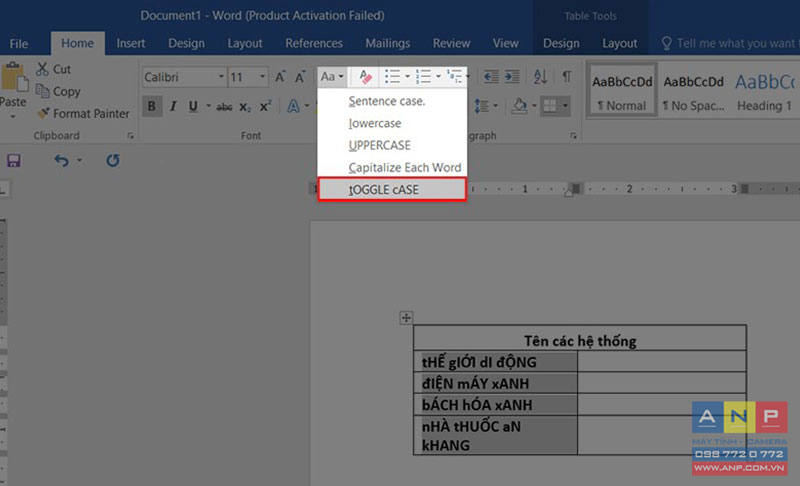Apply strikethrough formatting
This screenshot has width=800, height=486.
click(224, 107)
